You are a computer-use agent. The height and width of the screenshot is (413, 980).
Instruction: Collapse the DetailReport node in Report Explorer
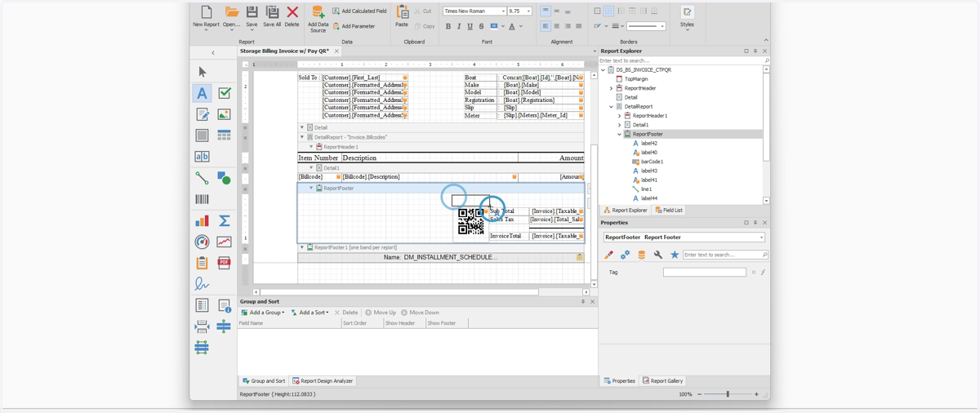(x=611, y=107)
